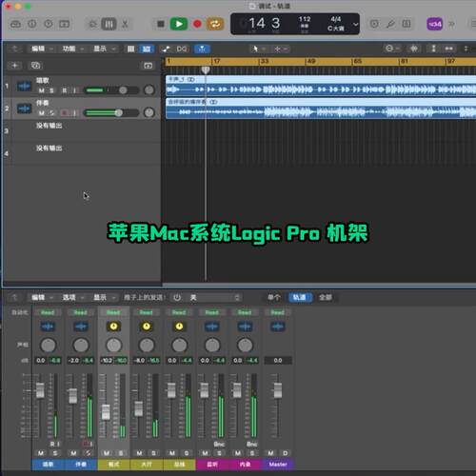
Task: Click the Stop transport button
Action: click(x=161, y=24)
